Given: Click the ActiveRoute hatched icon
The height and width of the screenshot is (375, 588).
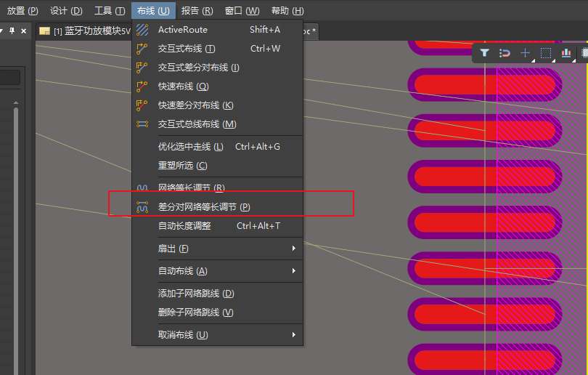Looking at the screenshot, I should tap(142, 30).
